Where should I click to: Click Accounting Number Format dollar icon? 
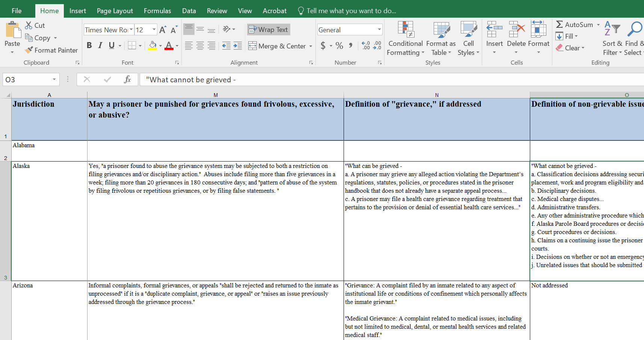(323, 46)
